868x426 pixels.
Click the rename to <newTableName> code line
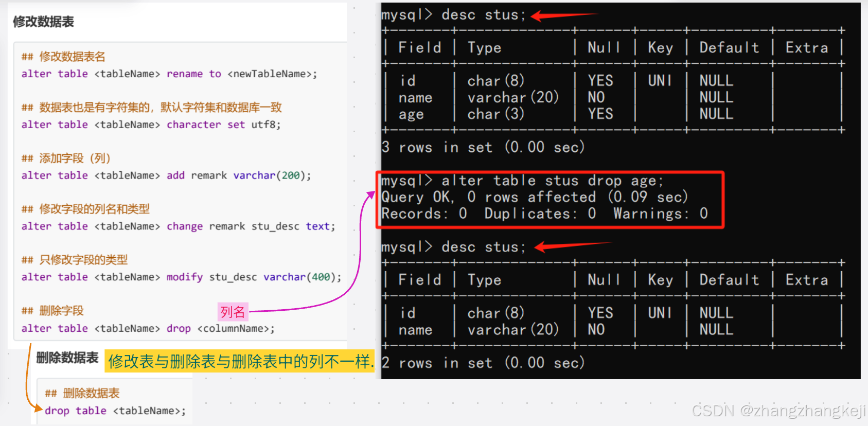point(169,74)
